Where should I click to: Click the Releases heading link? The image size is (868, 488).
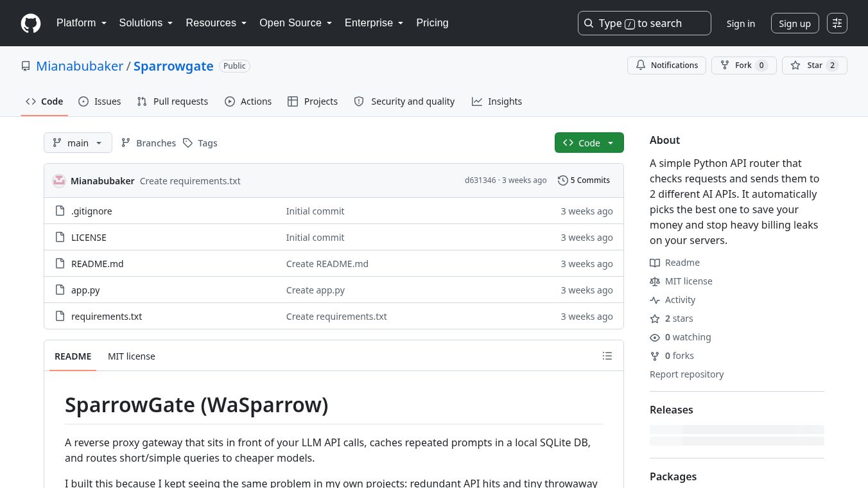pos(672,410)
